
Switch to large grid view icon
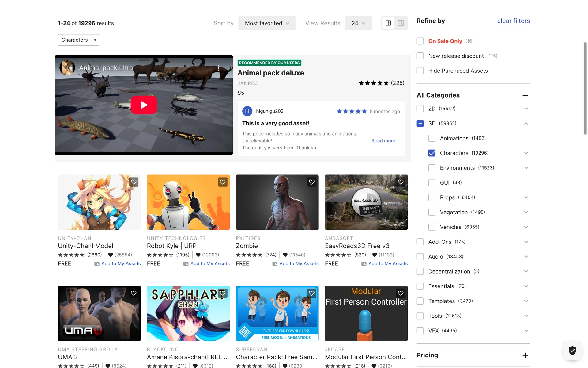pyautogui.click(x=388, y=23)
